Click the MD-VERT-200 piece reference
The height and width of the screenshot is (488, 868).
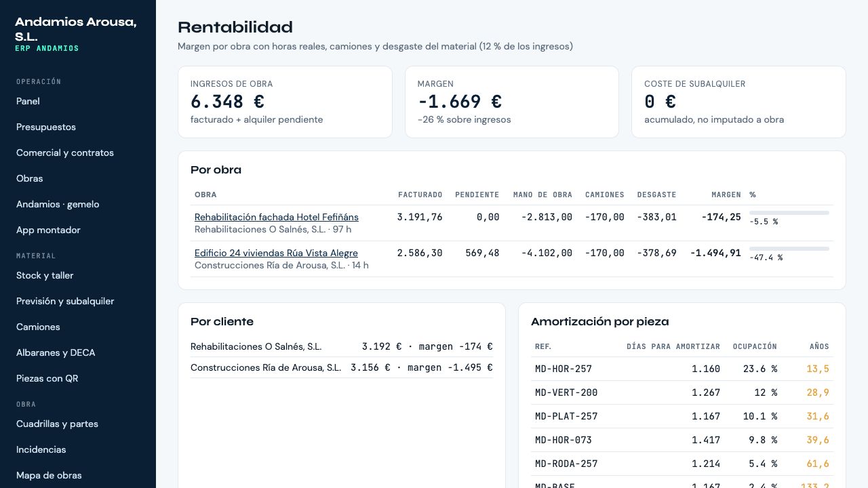click(566, 392)
